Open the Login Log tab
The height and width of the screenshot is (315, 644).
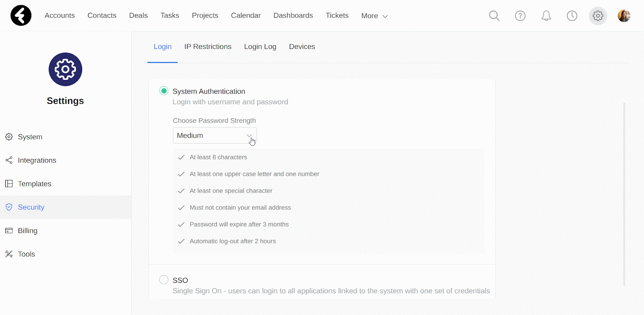(x=260, y=47)
